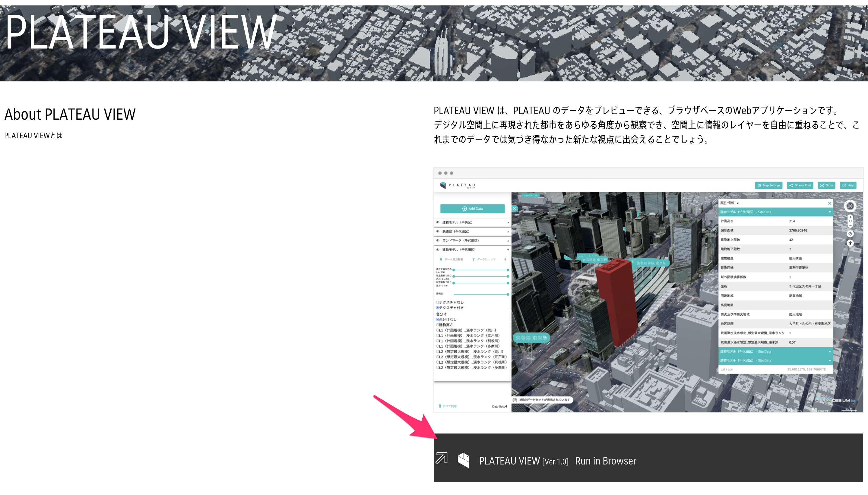868x495 pixels.
Task: Close the 属性情報 feature info panel
Action: [830, 203]
